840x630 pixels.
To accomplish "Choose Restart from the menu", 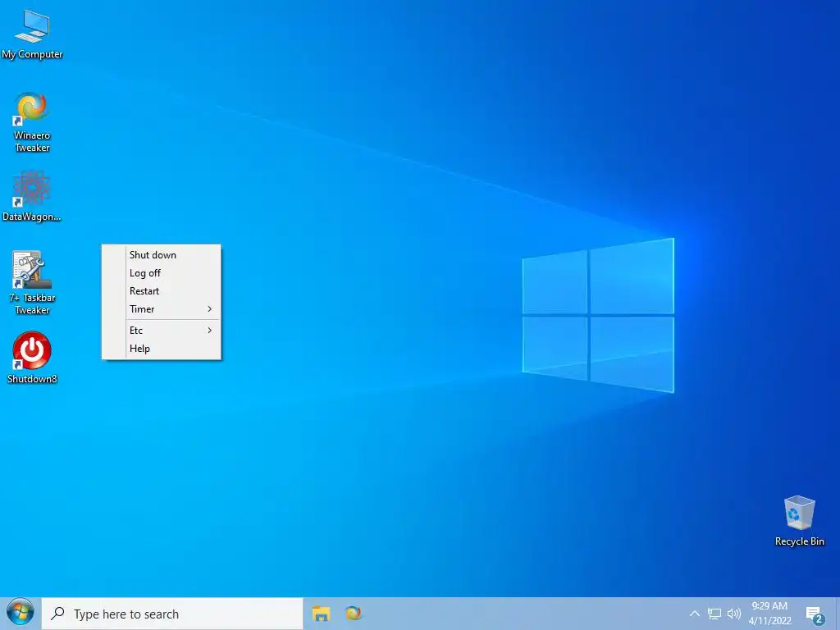I will click(162, 291).
